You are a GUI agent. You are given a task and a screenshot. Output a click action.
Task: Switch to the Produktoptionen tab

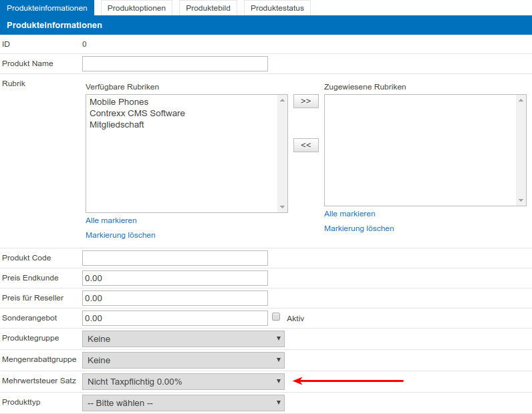pos(136,8)
